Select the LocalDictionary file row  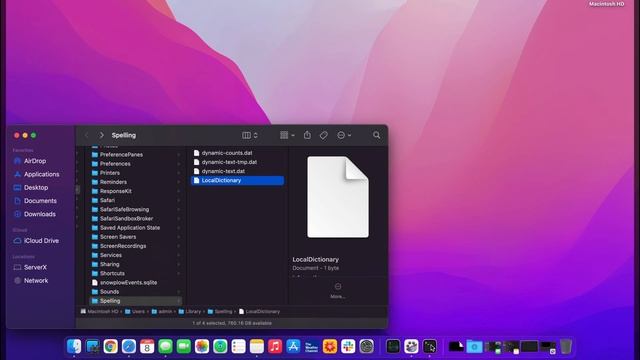pos(238,180)
